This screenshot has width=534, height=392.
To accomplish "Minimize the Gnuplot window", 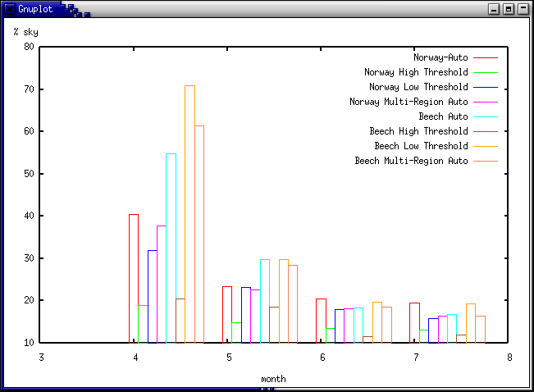I will pos(494,9).
